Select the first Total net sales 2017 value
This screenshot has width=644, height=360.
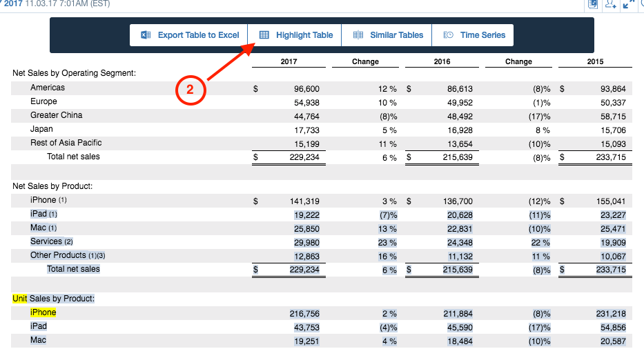(304, 157)
